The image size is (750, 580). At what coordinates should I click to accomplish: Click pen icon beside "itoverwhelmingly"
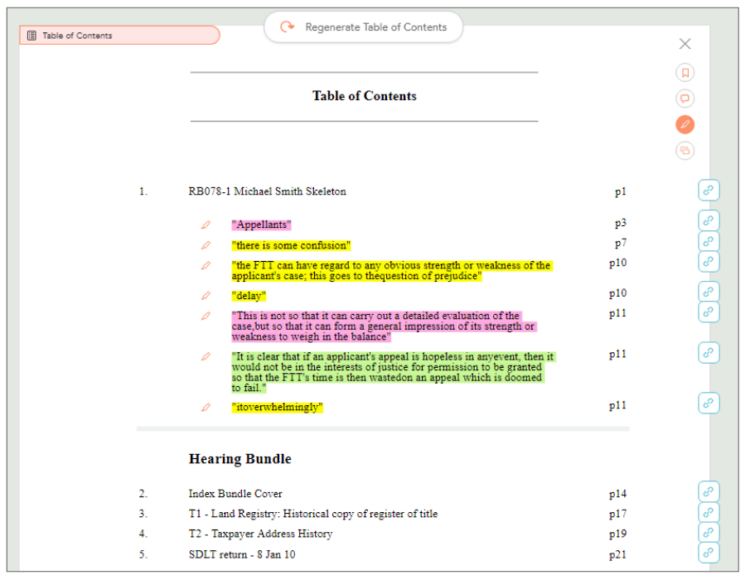pyautogui.click(x=206, y=407)
